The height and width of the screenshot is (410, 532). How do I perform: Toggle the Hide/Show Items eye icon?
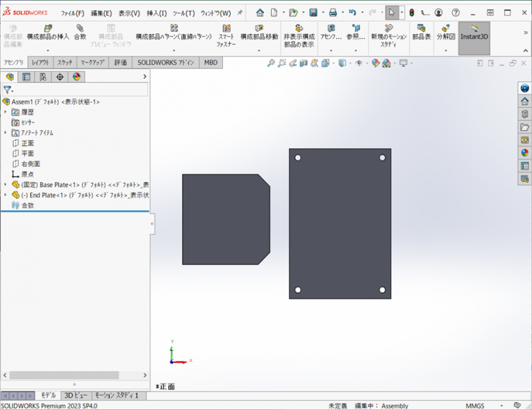(x=359, y=63)
